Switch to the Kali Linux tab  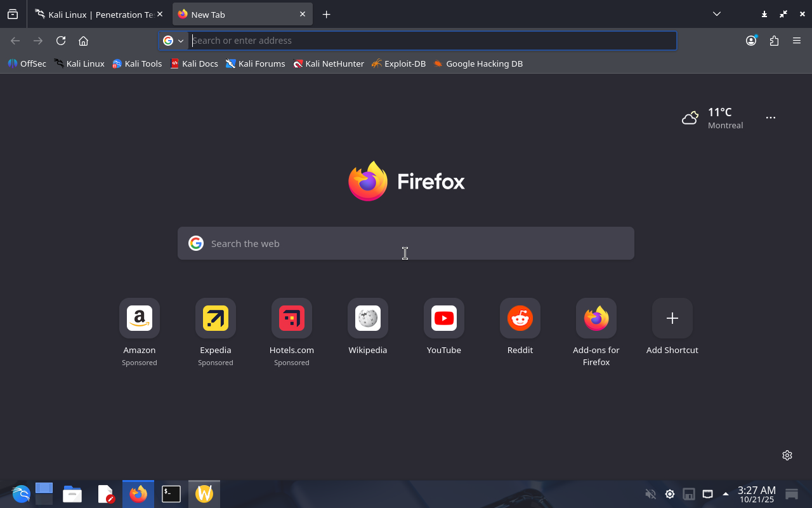[x=95, y=14]
